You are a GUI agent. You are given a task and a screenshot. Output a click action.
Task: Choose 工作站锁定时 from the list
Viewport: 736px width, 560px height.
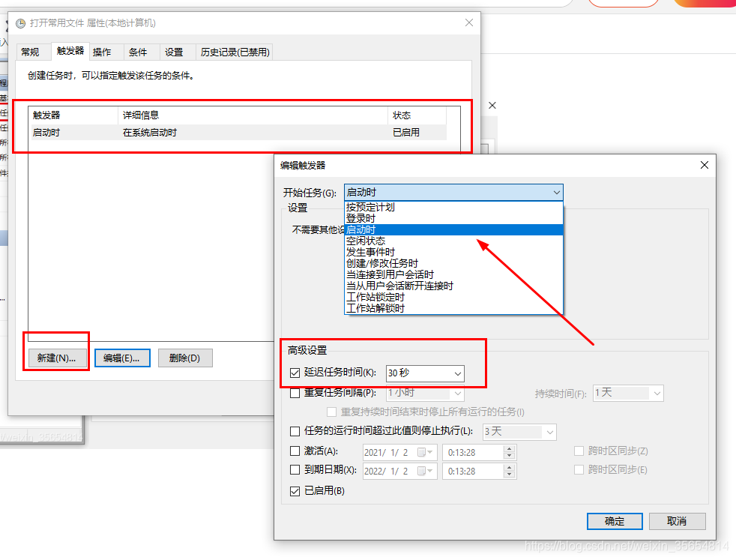[453, 297]
